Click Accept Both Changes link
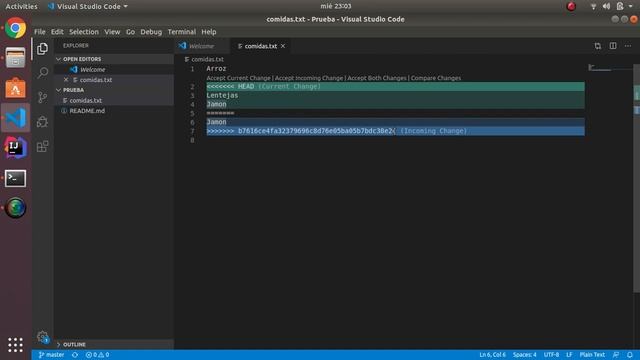Screen dimensions: 640x360 coord(377,78)
